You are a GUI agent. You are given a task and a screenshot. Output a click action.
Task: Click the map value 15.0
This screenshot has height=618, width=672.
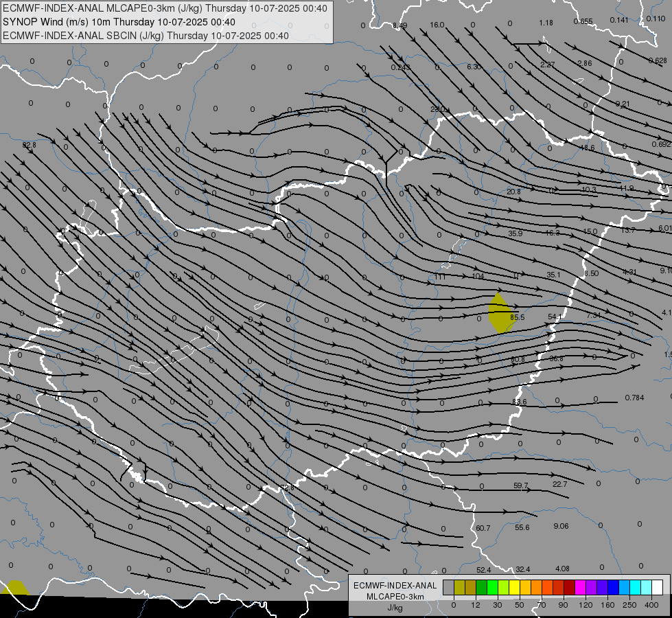point(590,231)
